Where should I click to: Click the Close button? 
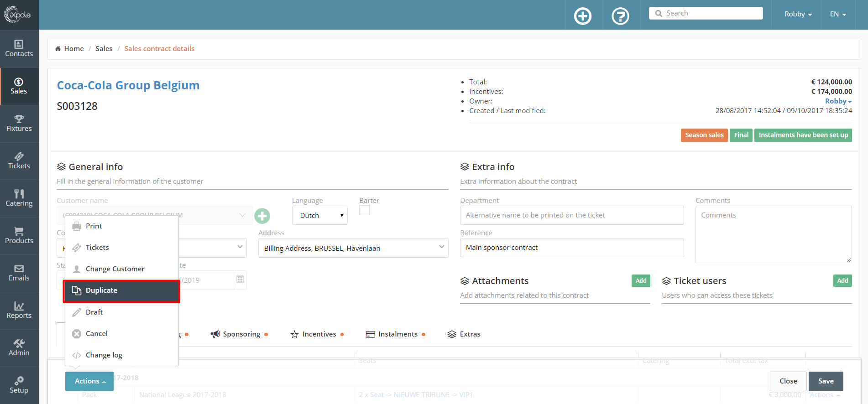788,381
